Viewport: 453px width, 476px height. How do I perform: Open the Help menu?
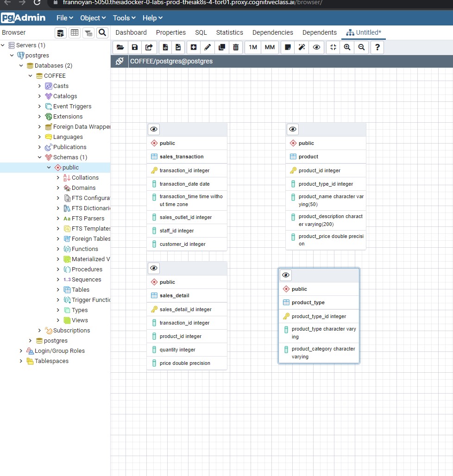[152, 18]
